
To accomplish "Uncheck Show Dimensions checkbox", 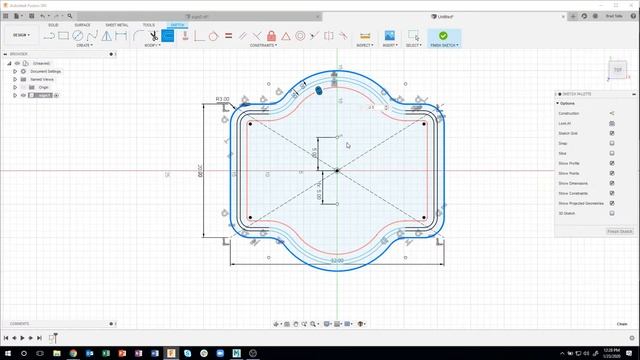I will pyautogui.click(x=612, y=183).
